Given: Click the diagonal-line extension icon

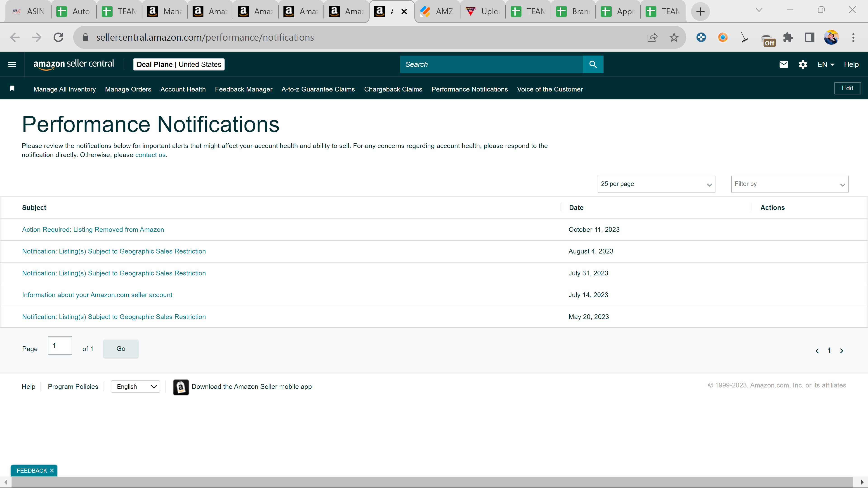Looking at the screenshot, I should coord(744,37).
